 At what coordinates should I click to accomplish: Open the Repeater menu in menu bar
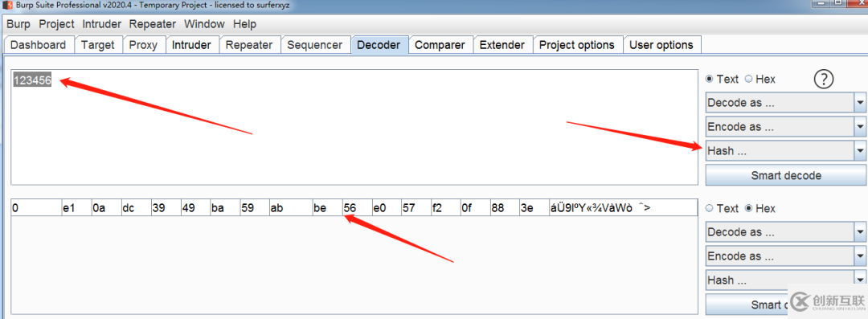click(x=152, y=24)
